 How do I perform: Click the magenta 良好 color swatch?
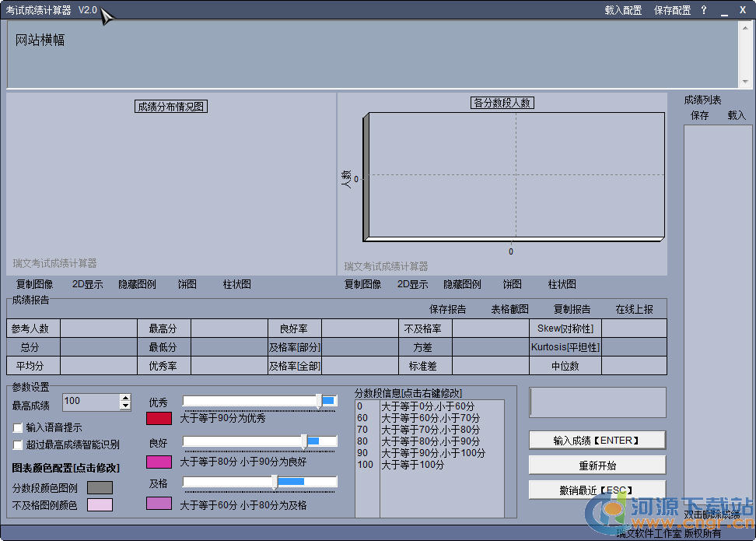coord(159,462)
